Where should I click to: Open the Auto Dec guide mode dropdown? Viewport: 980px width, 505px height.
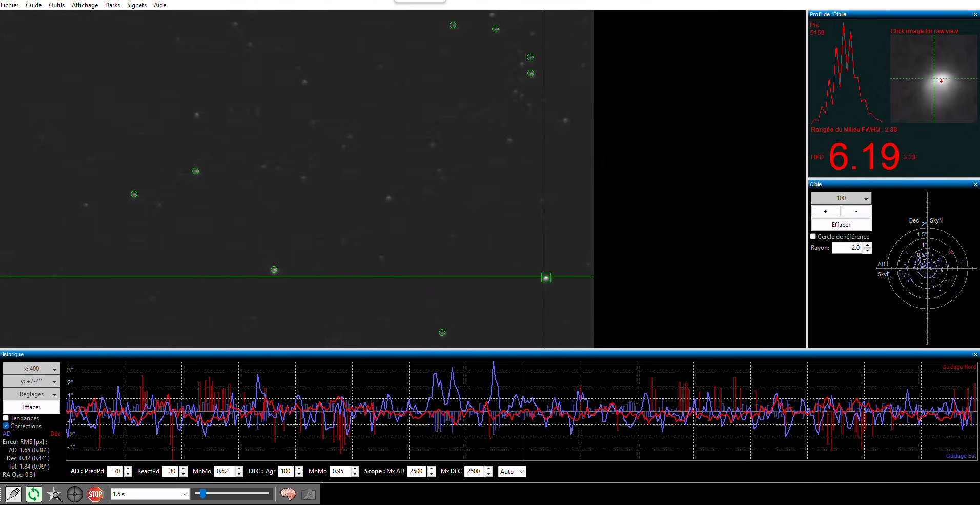tap(512, 472)
